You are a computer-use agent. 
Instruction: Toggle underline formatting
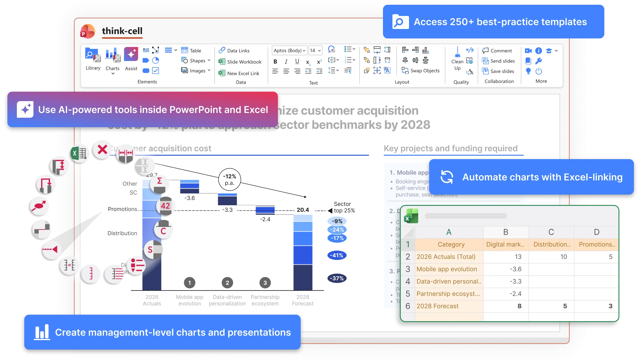click(297, 62)
